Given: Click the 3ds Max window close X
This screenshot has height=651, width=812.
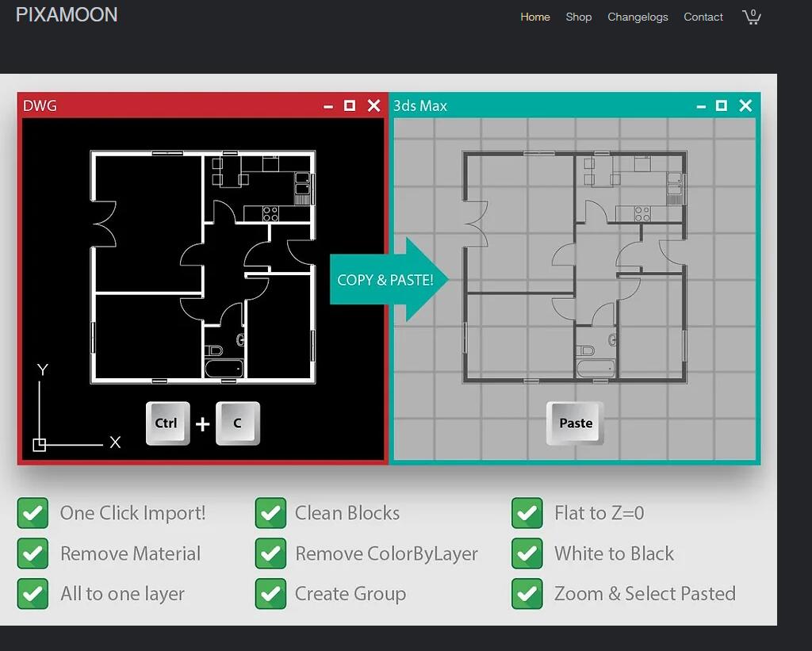Looking at the screenshot, I should [745, 105].
